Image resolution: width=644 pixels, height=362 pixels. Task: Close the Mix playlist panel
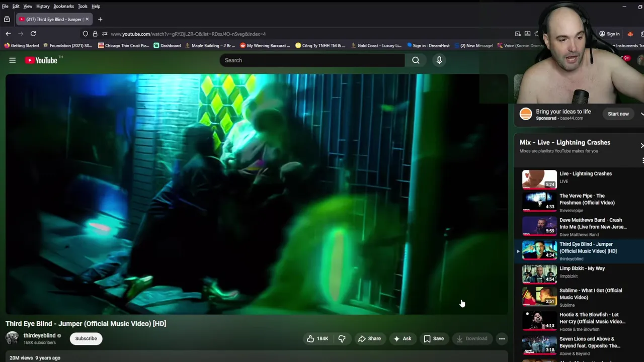tap(642, 145)
